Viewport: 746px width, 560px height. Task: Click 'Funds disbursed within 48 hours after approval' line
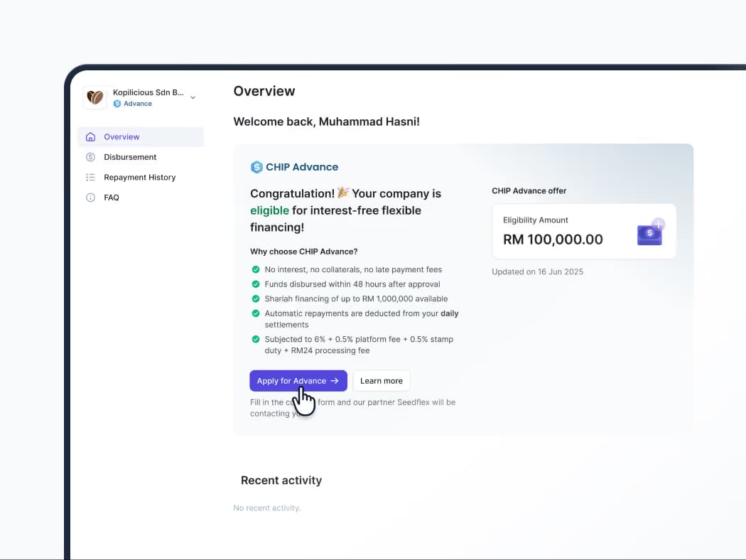[352, 284]
